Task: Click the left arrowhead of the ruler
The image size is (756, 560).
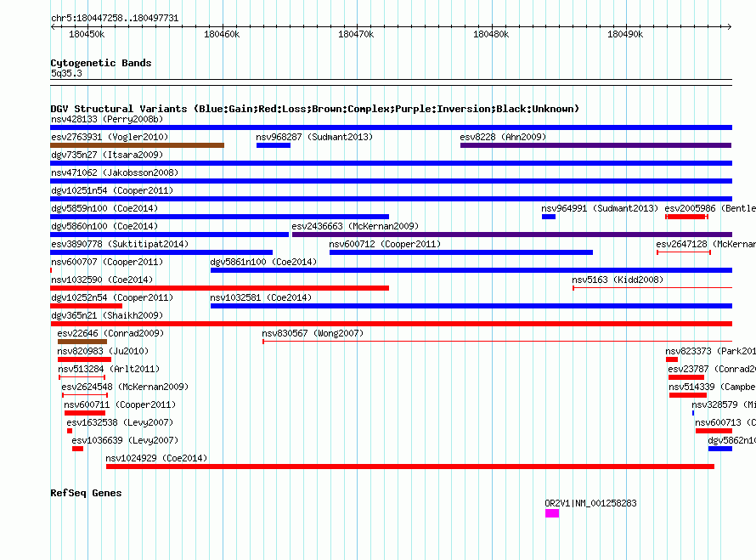Action: click(x=53, y=26)
